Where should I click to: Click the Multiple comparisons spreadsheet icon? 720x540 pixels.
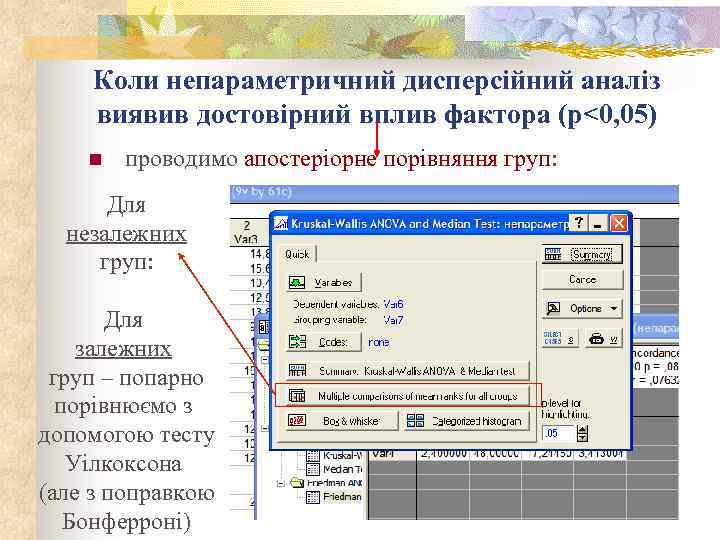(x=297, y=396)
